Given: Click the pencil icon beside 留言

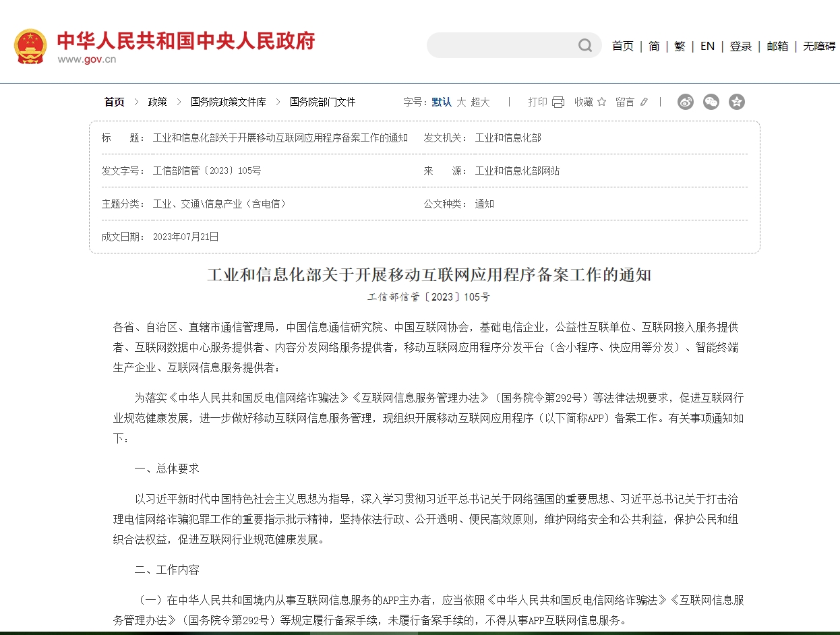Looking at the screenshot, I should (643, 102).
